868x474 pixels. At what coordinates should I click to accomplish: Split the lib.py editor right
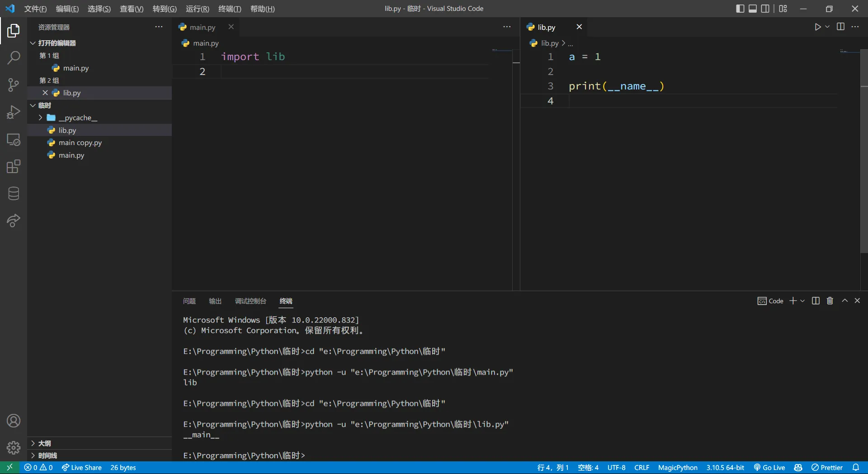click(840, 27)
